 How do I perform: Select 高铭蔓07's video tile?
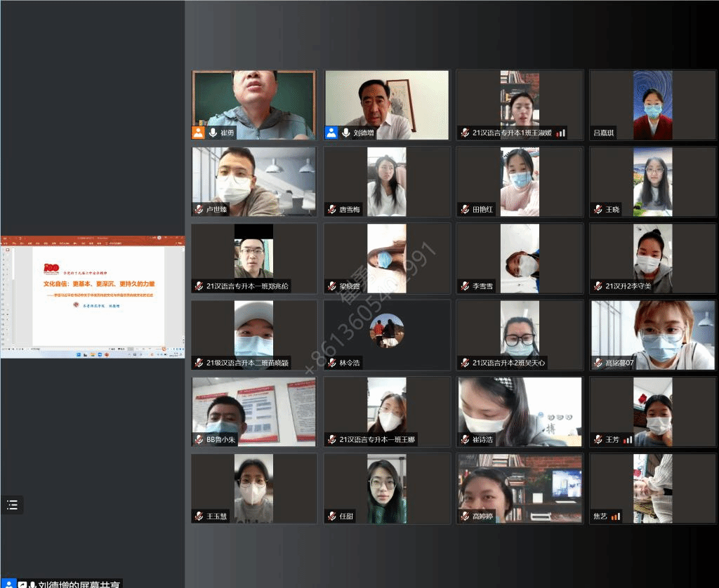coord(652,335)
